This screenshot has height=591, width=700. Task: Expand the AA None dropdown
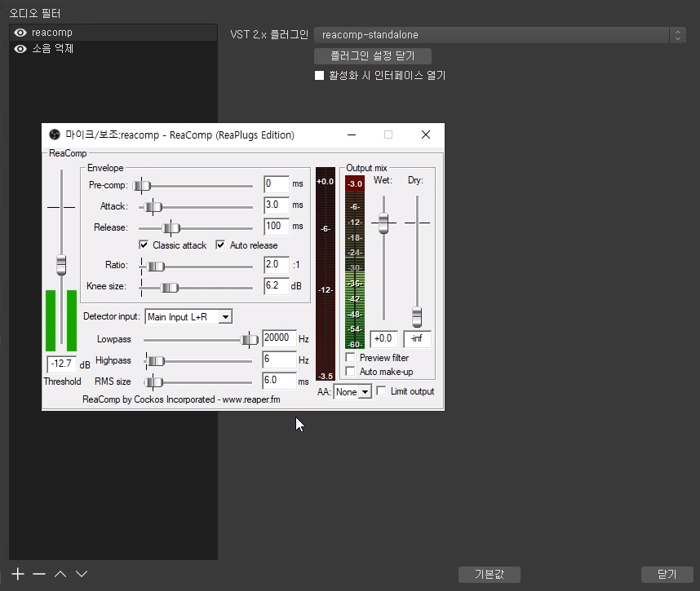coord(353,392)
